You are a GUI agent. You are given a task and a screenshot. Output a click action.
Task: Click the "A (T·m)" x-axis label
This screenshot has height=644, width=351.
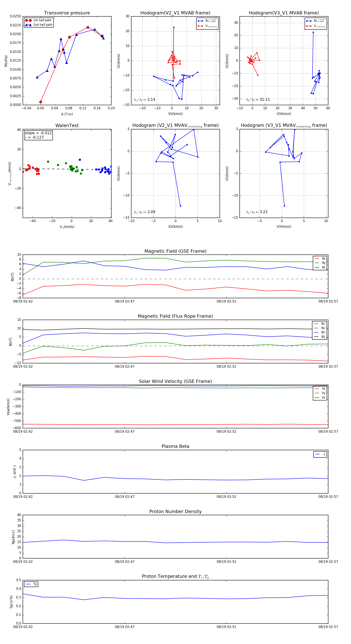(x=67, y=114)
